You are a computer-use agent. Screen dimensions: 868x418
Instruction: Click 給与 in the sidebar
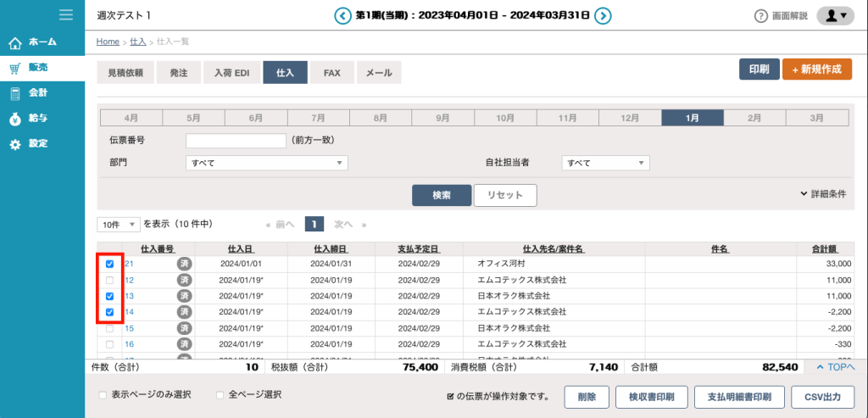[x=42, y=118]
